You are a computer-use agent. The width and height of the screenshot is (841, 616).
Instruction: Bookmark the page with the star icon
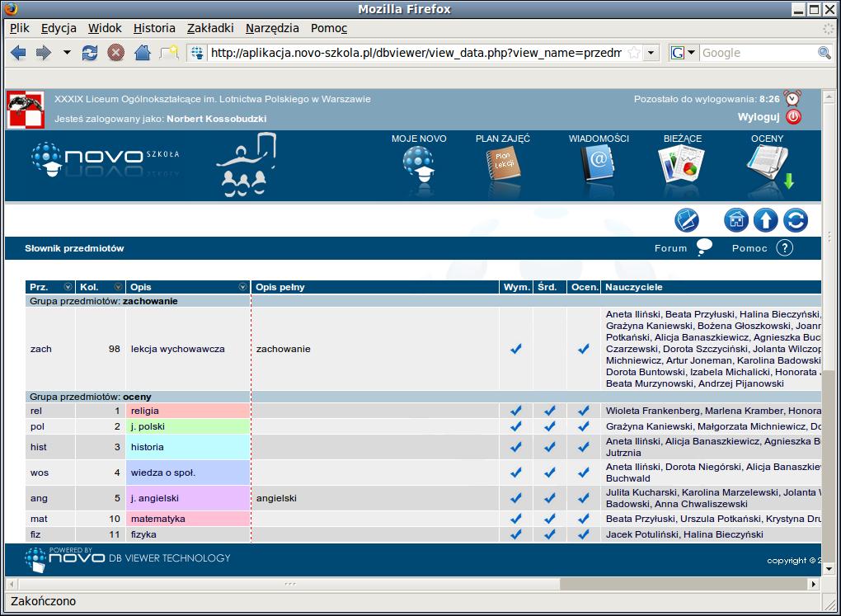click(634, 53)
